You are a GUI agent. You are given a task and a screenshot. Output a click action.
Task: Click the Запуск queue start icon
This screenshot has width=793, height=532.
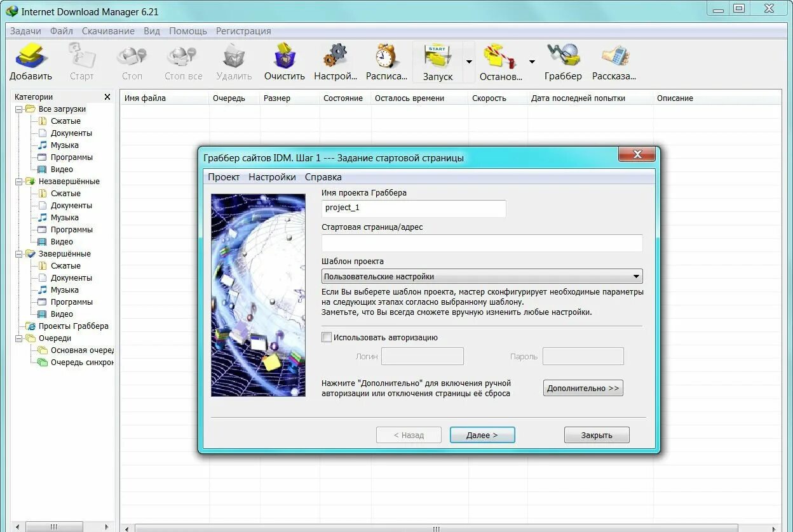pos(437,56)
